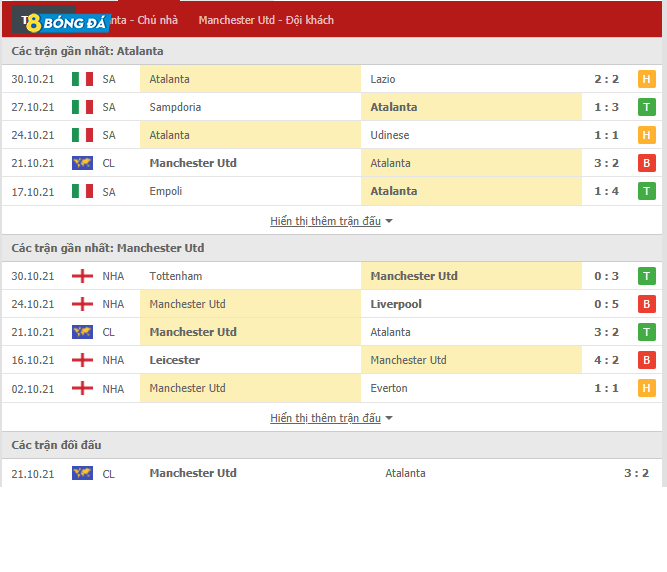The width and height of the screenshot is (667, 572).
Task: Click the Italy flag on the 30.10.21 Lazio row
Action: tap(82, 79)
